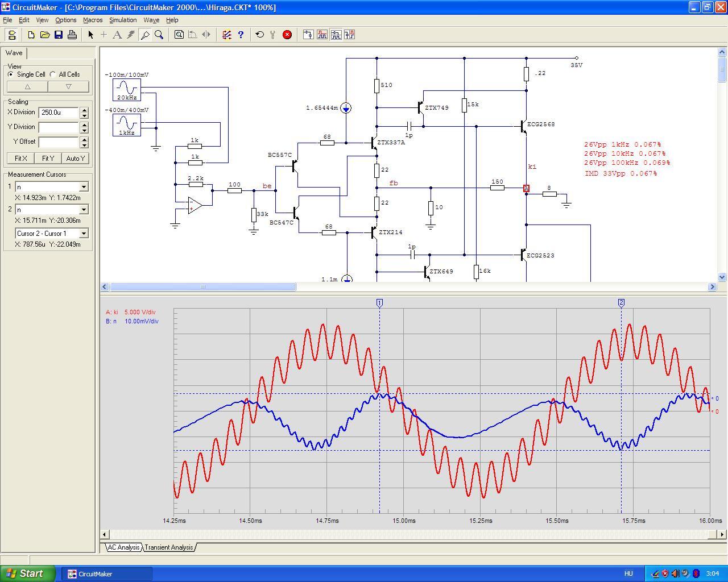The image size is (728, 582).
Task: Click the Fit X button
Action: point(21,159)
